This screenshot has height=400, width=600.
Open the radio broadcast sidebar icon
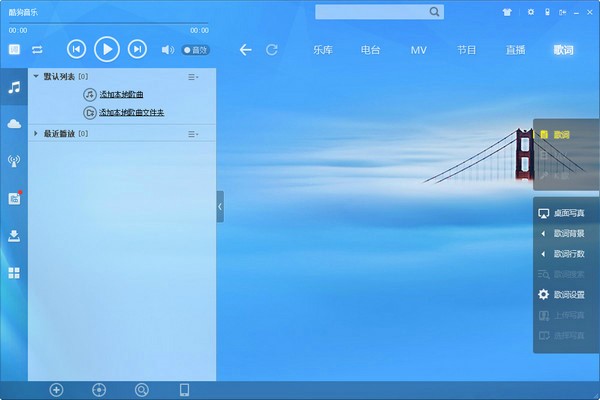tap(14, 161)
